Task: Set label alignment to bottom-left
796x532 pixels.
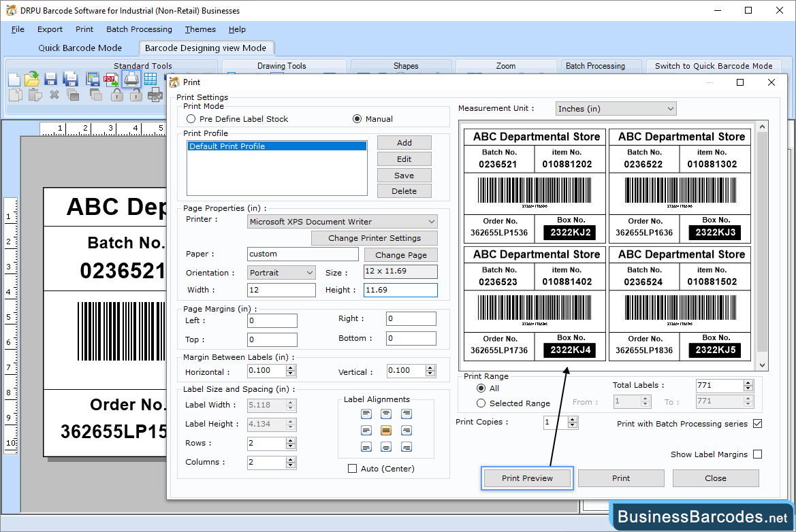Action: [x=366, y=447]
